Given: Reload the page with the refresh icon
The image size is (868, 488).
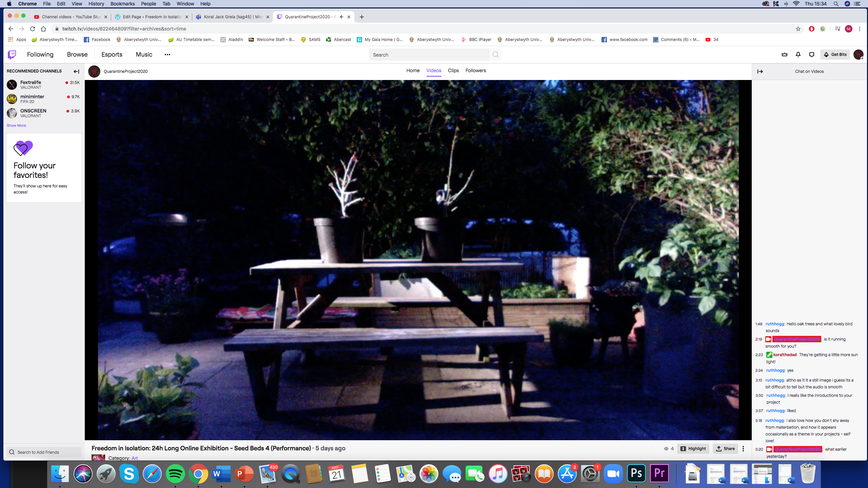Looking at the screenshot, I should click(x=33, y=29).
